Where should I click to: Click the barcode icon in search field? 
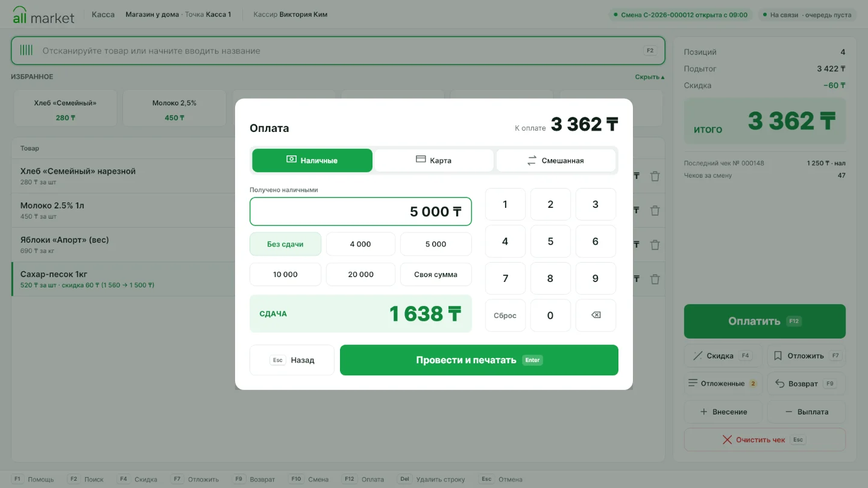click(27, 51)
